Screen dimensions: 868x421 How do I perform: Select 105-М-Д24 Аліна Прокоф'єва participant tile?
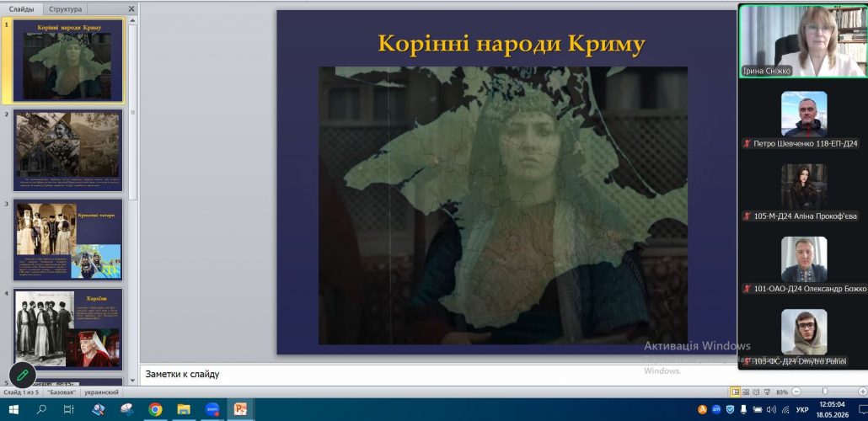[804, 186]
